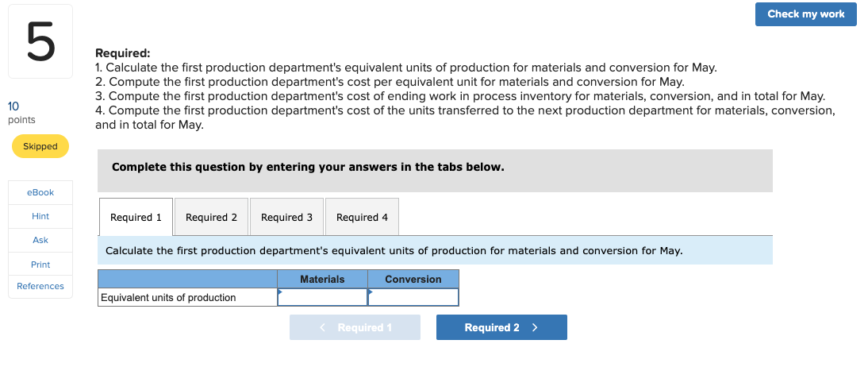Click the yellow Skipped status badge

point(40,146)
